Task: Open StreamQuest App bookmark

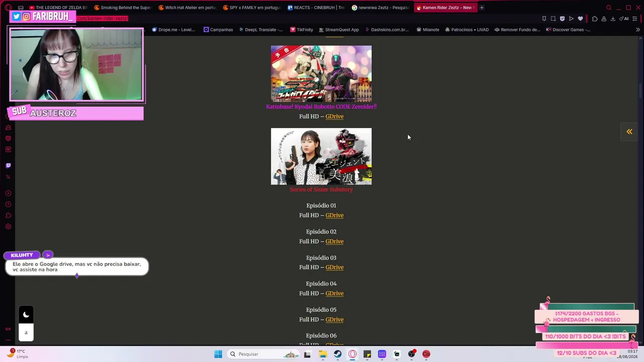Action: click(339, 30)
